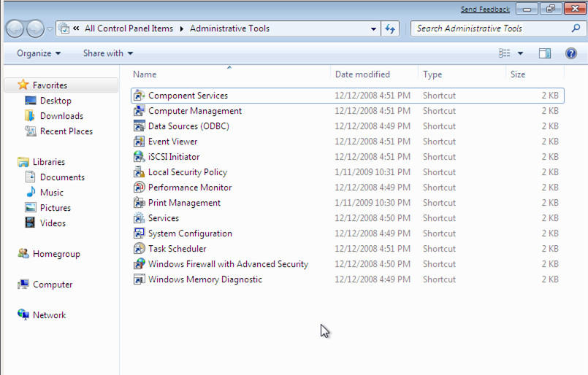Sort by Date modified column header
The image size is (588, 375).
375,74
